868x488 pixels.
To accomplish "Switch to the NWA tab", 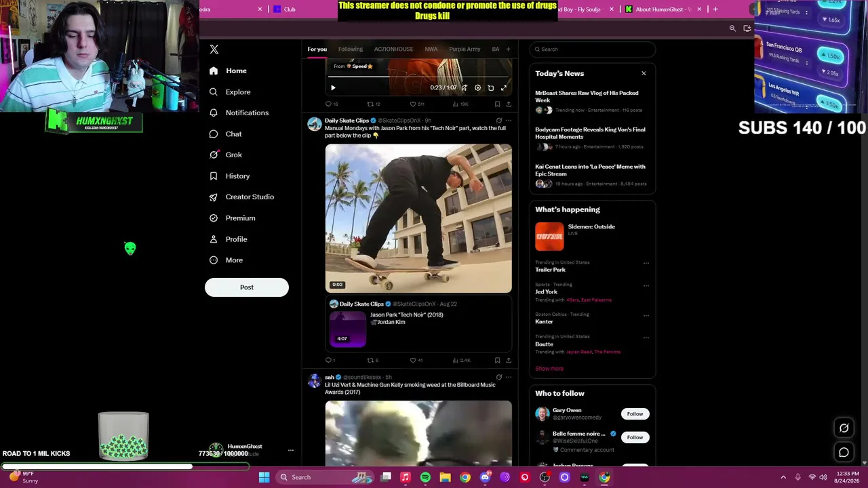I will click(x=431, y=49).
